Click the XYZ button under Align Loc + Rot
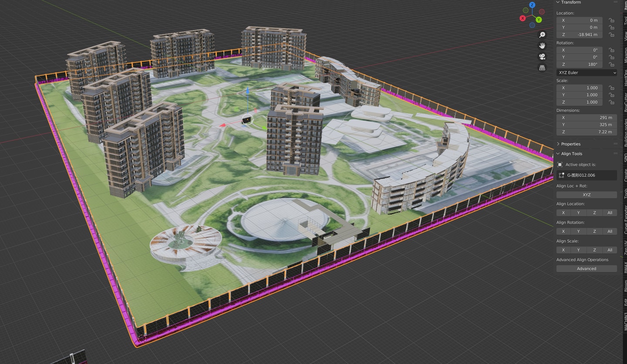 click(587, 195)
